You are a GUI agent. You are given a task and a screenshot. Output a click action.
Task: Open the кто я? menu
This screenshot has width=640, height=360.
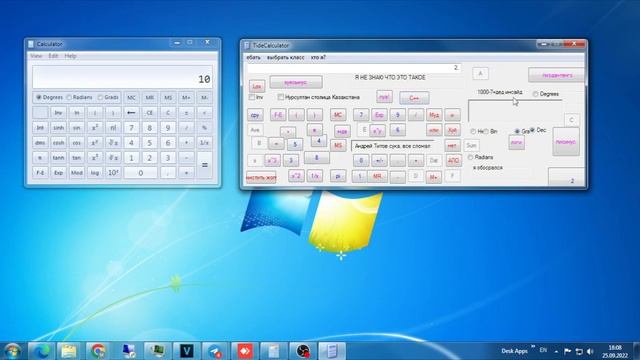(x=318, y=58)
